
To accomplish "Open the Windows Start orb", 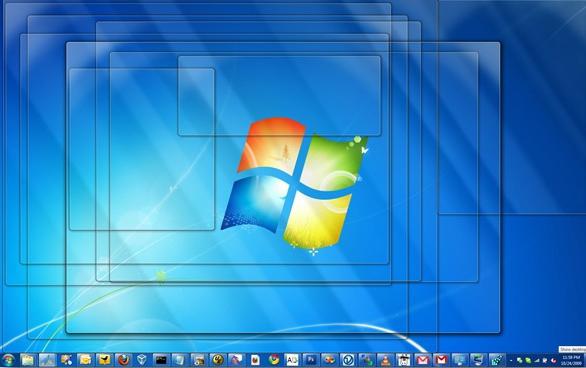I will [8, 360].
